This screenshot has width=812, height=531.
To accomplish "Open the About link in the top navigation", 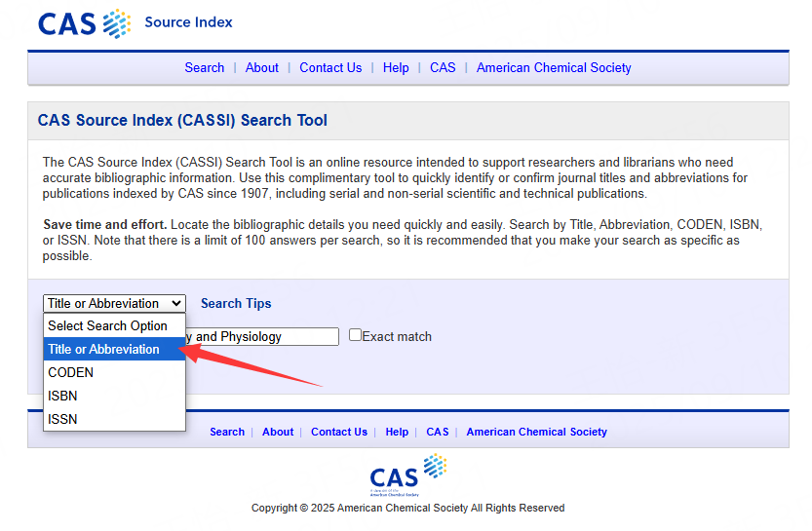I will [262, 68].
